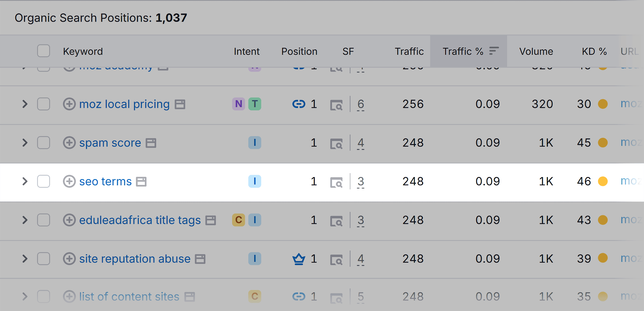Expand the 'eduleadafrica title tags' row
The height and width of the screenshot is (311, 644).
25,220
